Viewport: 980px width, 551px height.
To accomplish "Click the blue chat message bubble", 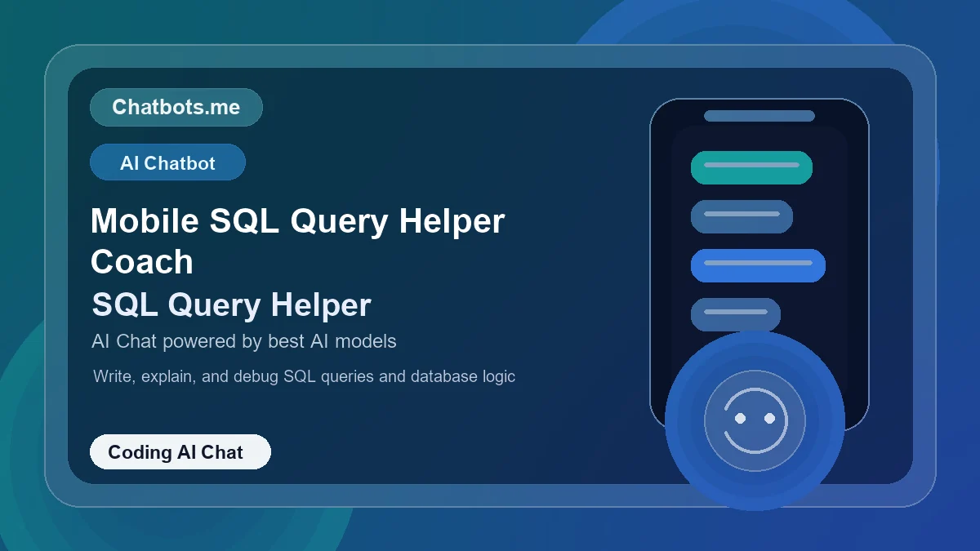I will pos(758,265).
